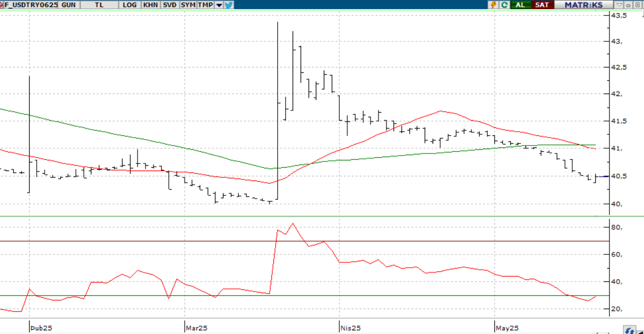Click the F_USDTRY0625 symbol field
The height and width of the screenshot is (334, 644).
point(31,5)
